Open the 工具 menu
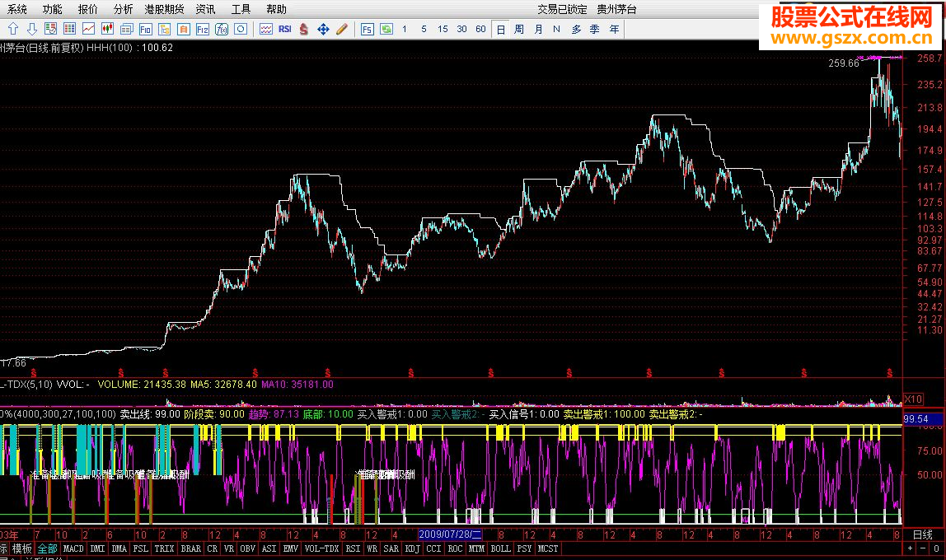The width and height of the screenshot is (946, 560). [241, 9]
